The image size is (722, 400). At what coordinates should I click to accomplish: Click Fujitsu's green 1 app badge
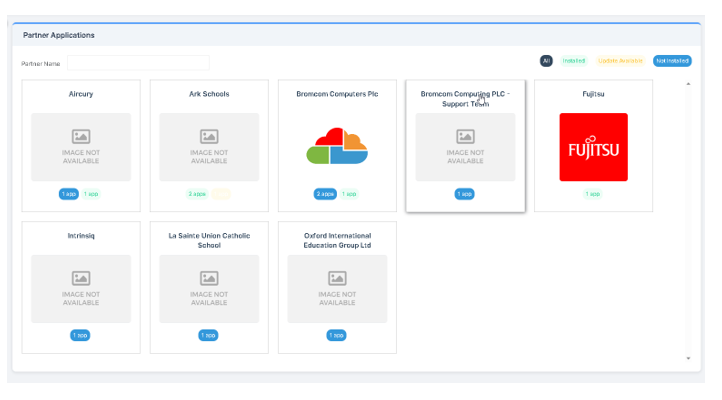[593, 194]
